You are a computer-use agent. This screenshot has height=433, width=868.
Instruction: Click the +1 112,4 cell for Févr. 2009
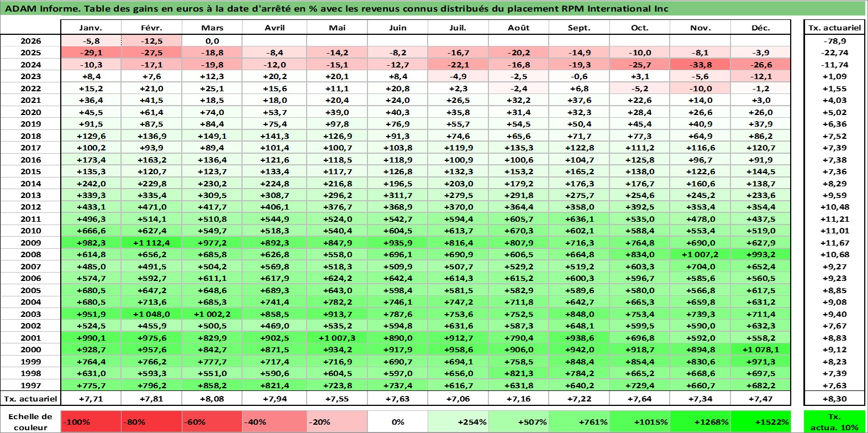151,243
